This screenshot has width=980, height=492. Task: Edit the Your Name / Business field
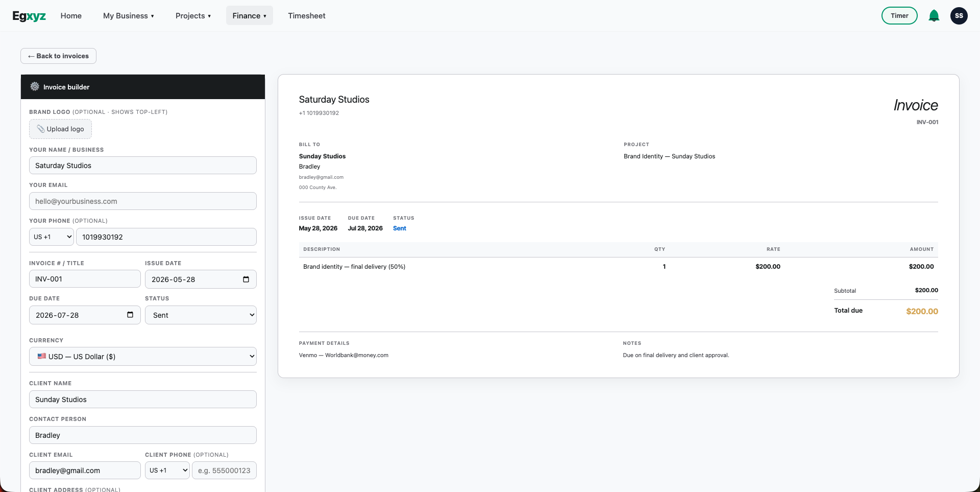click(143, 166)
